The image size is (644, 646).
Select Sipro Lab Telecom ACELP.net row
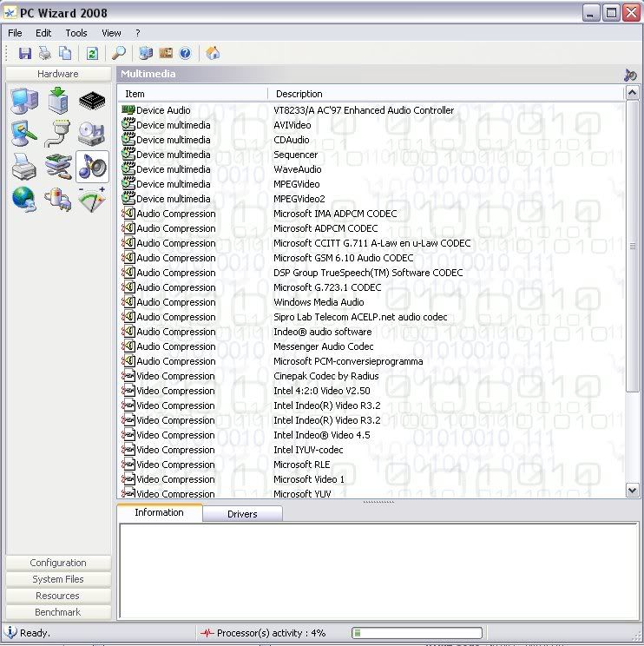pos(372,317)
